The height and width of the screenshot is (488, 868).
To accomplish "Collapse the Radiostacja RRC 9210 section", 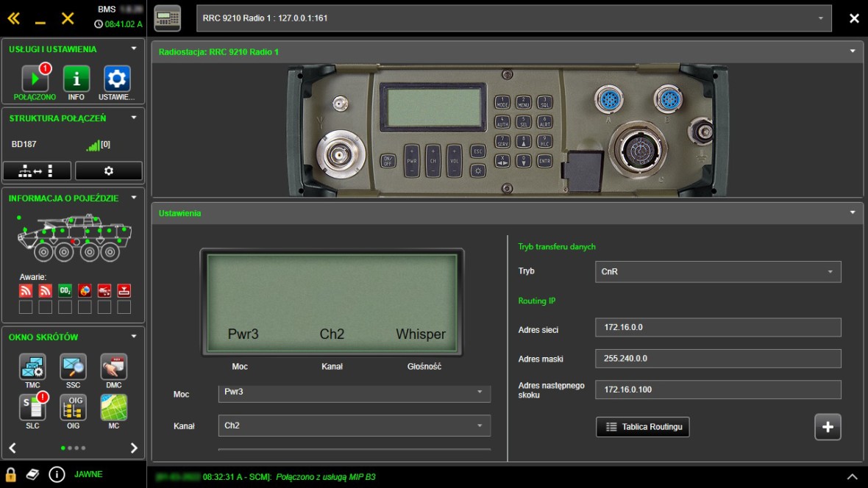I will (853, 51).
